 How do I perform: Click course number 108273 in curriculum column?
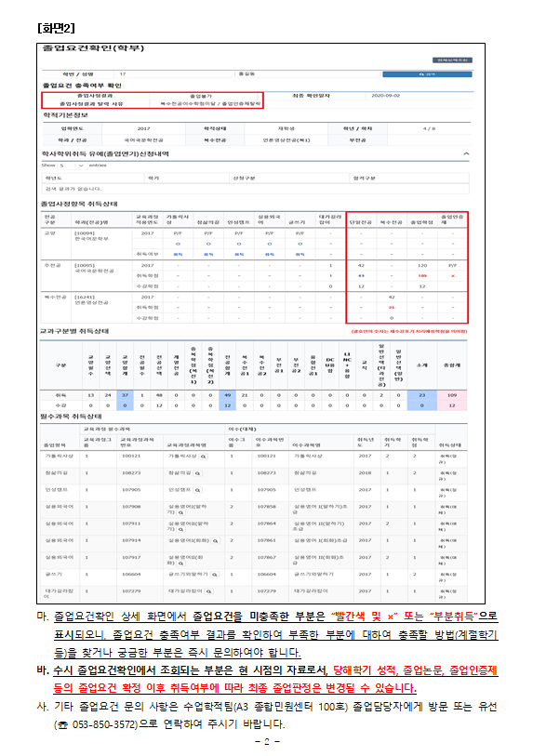(131, 473)
